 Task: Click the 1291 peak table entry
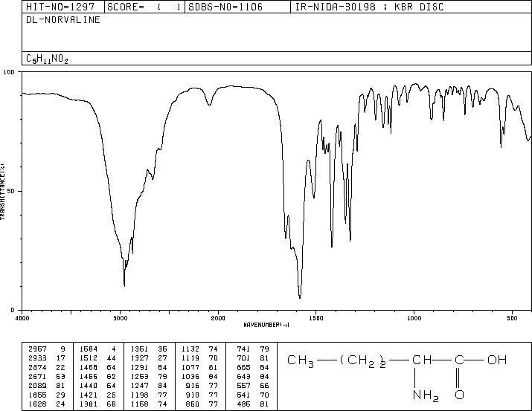pyautogui.click(x=139, y=367)
